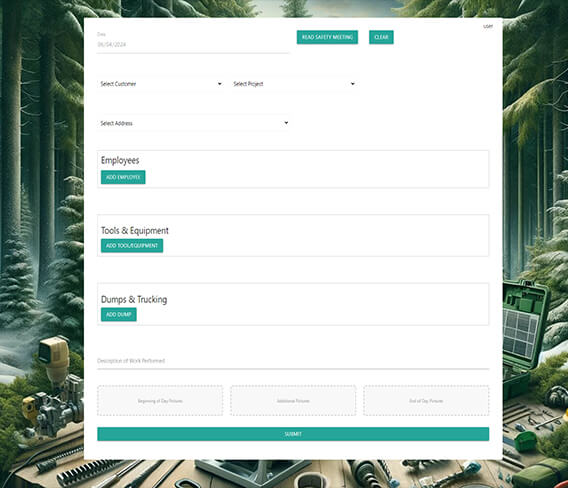
Task: Submit the daily report form
Action: click(x=293, y=434)
